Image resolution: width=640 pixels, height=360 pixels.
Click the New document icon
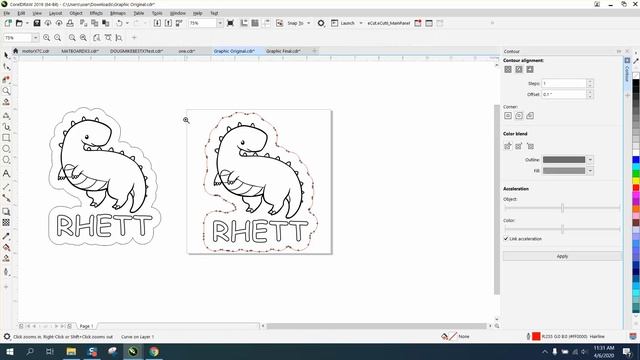point(8,23)
